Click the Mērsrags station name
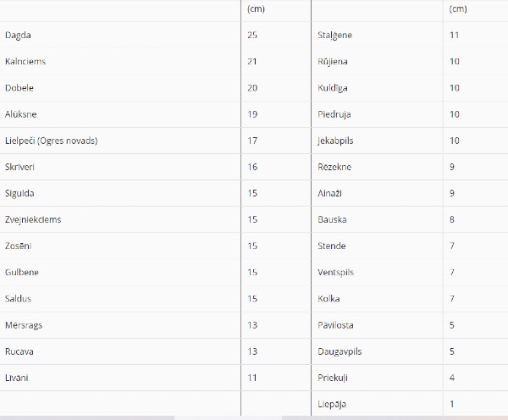 (x=24, y=325)
